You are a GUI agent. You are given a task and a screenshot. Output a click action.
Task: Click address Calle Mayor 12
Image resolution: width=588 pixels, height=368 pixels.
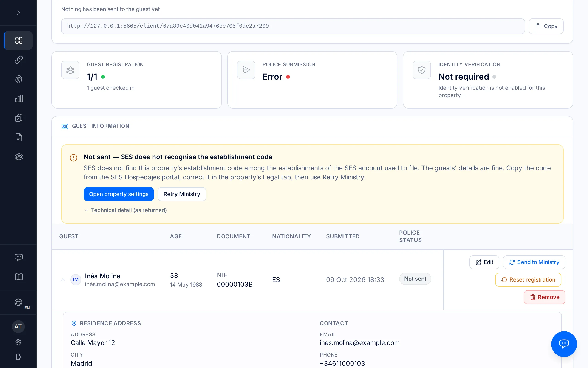tap(93, 343)
